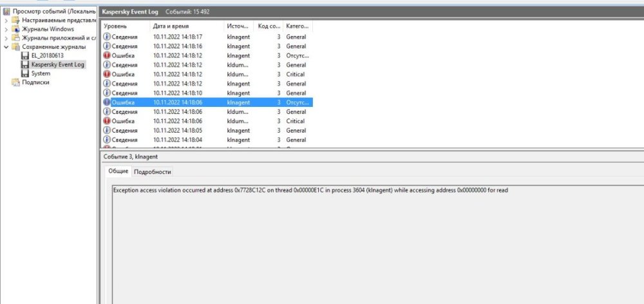Click the Exception access violation message text

pyautogui.click(x=310, y=190)
